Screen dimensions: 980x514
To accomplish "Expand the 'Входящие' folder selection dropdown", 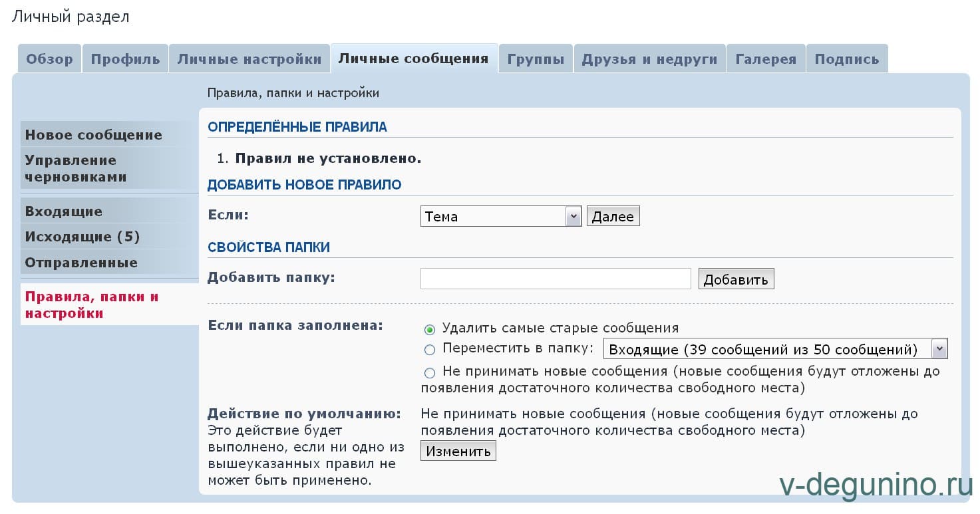I will [x=774, y=350].
